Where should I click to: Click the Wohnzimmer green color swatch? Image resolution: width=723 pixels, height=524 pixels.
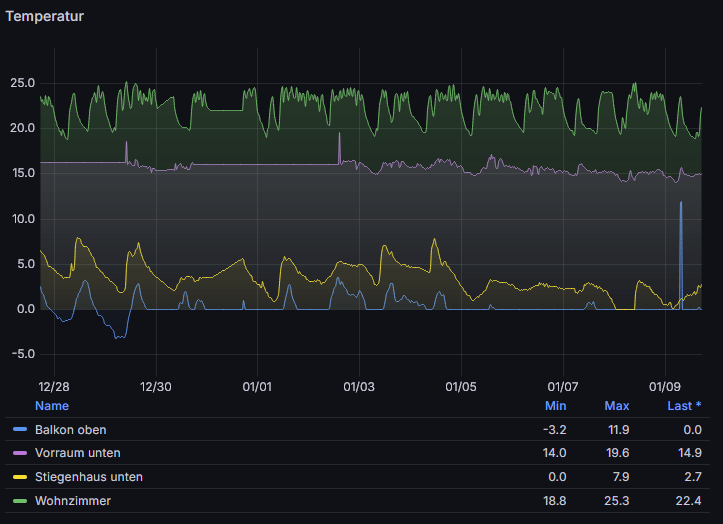[20, 501]
